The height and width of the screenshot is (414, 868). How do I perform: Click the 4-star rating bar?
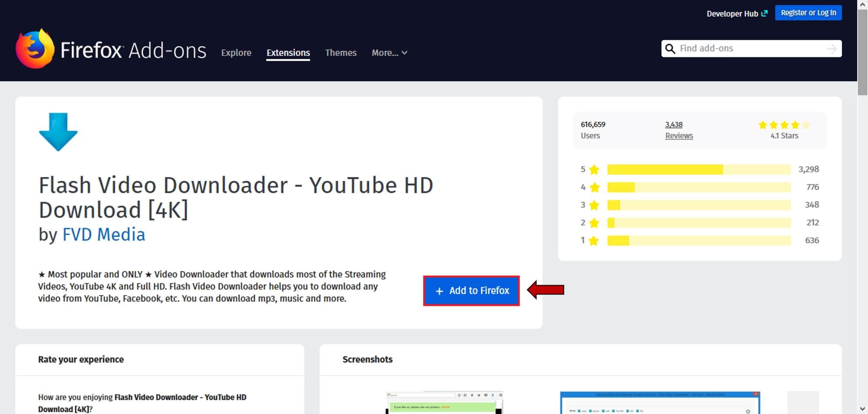[699, 187]
